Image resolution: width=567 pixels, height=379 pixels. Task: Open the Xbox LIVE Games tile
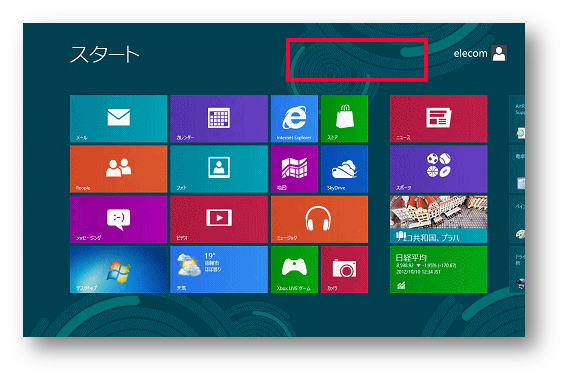tap(294, 269)
